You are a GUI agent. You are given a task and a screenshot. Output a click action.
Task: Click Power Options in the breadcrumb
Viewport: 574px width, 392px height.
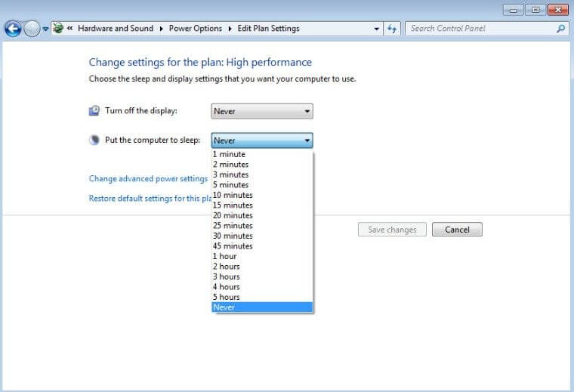pyautogui.click(x=195, y=29)
